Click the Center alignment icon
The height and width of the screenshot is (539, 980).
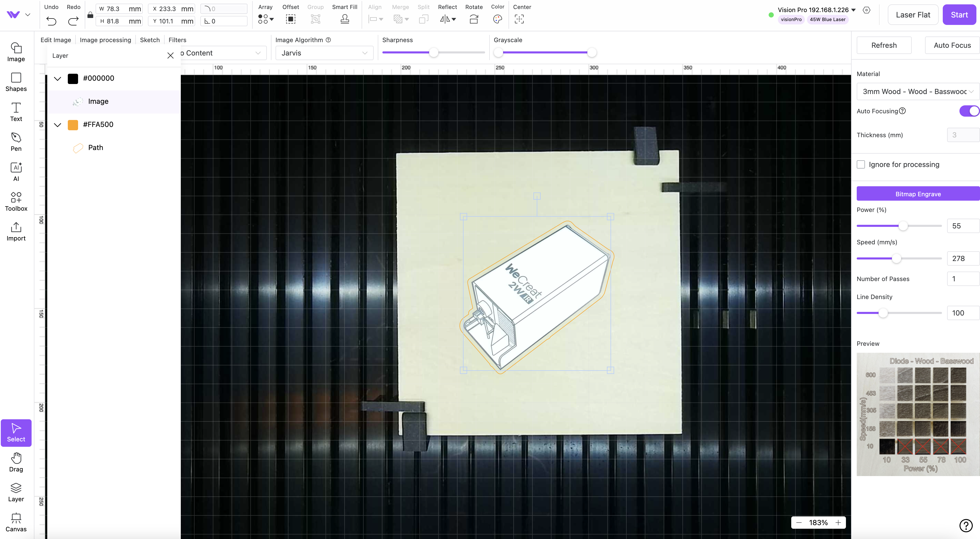coord(519,19)
